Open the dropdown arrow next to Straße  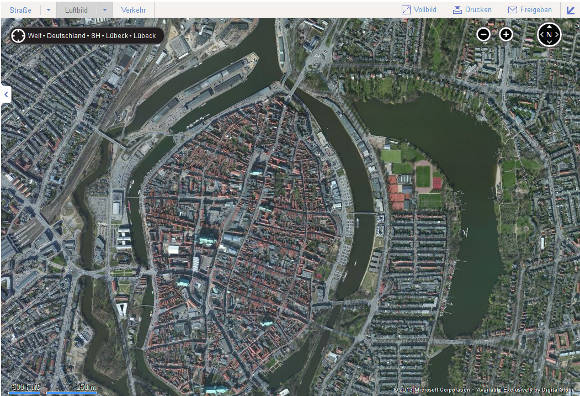[x=48, y=10]
